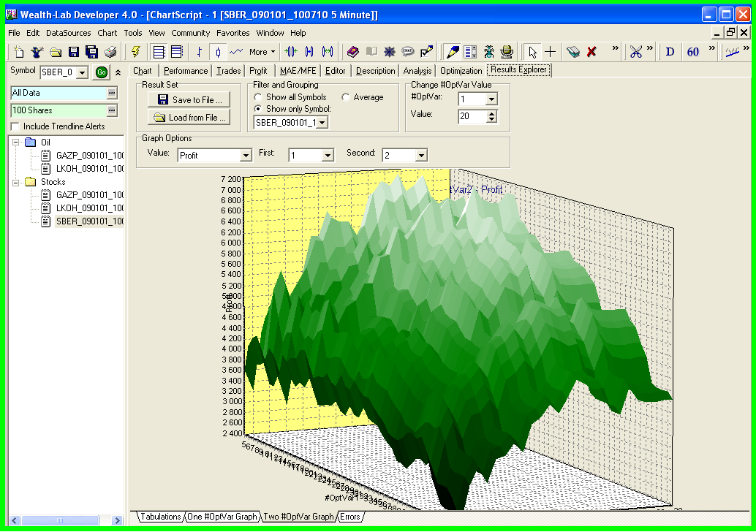
Task: Click the red X delete icon
Action: (591, 52)
